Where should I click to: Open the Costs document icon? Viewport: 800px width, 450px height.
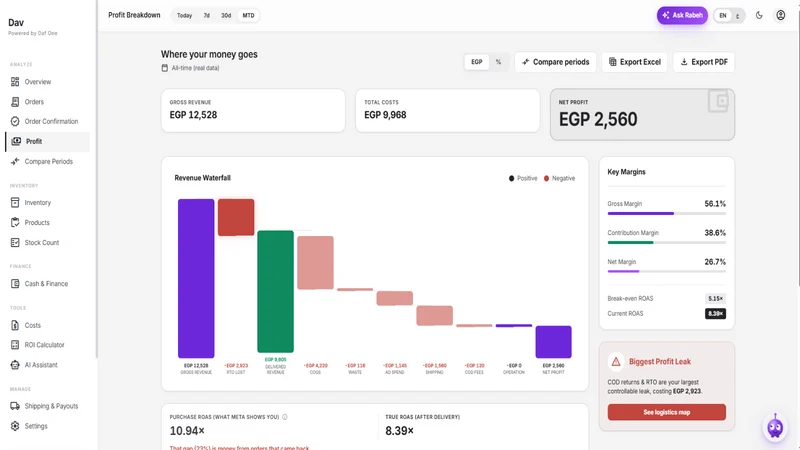pyautogui.click(x=15, y=325)
